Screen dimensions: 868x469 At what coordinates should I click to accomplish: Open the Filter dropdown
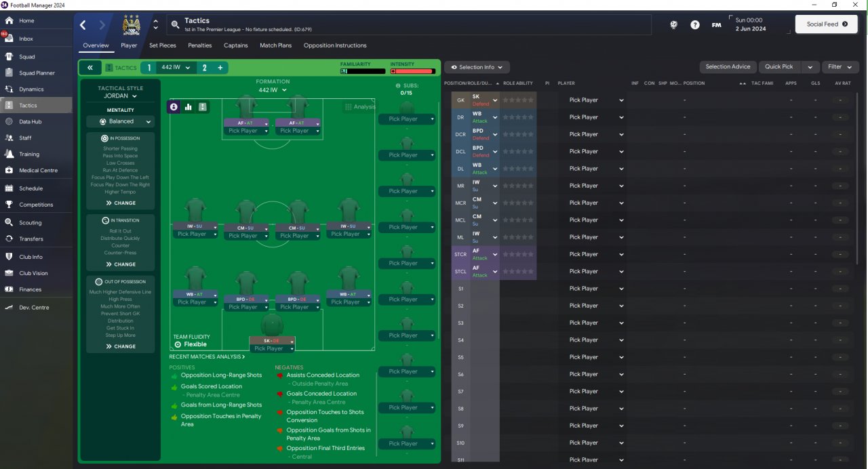pyautogui.click(x=840, y=67)
